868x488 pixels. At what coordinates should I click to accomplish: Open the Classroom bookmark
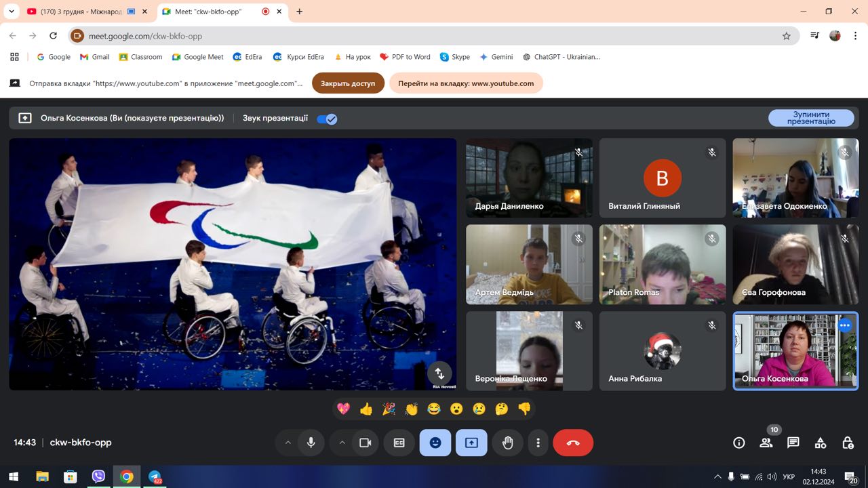140,57
